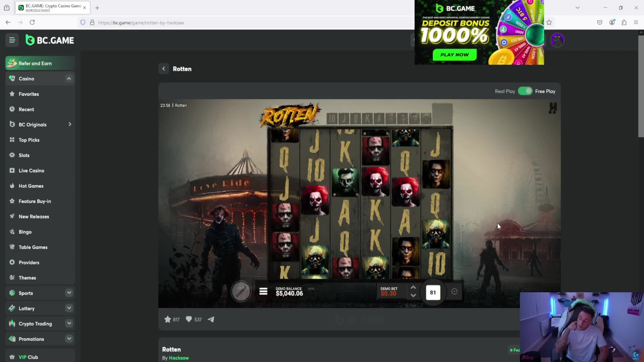644x362 pixels.
Task: Expand the Crypto Trading section
Action: pyautogui.click(x=69, y=323)
